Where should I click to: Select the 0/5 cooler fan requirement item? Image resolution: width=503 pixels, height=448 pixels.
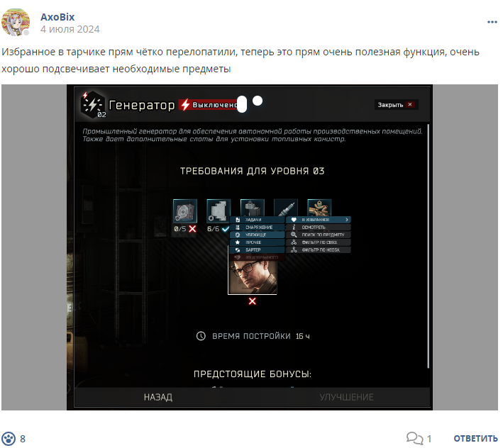[184, 211]
